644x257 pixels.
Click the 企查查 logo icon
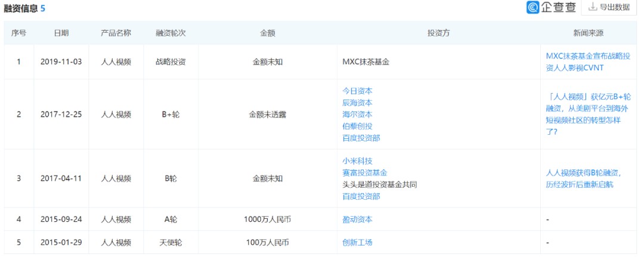516,7
